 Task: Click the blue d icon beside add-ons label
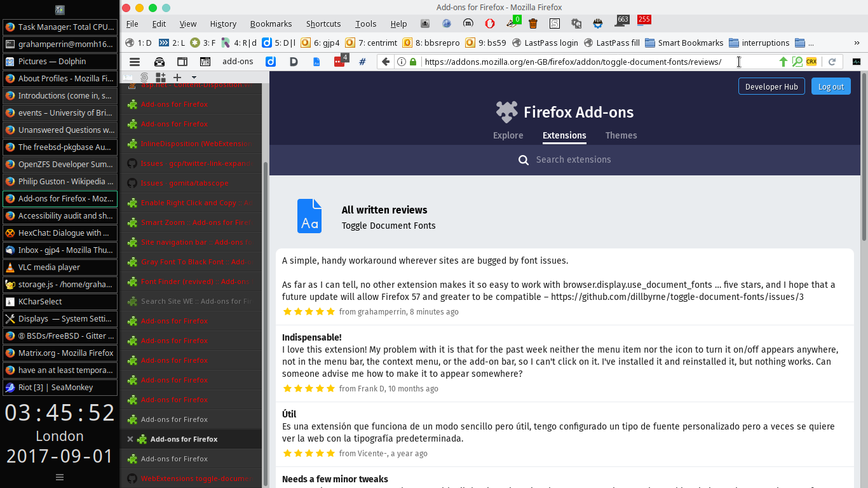[x=270, y=62]
